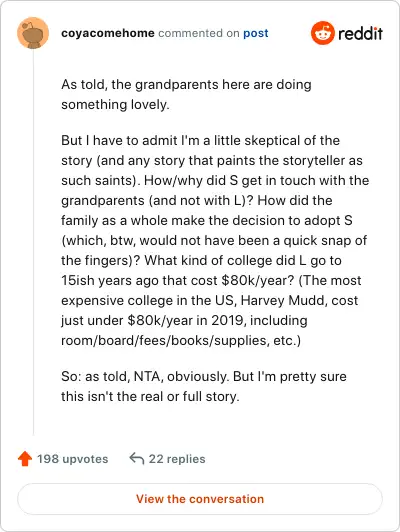Follow the blue "post" link
This screenshot has height=532, width=400.
255,33
